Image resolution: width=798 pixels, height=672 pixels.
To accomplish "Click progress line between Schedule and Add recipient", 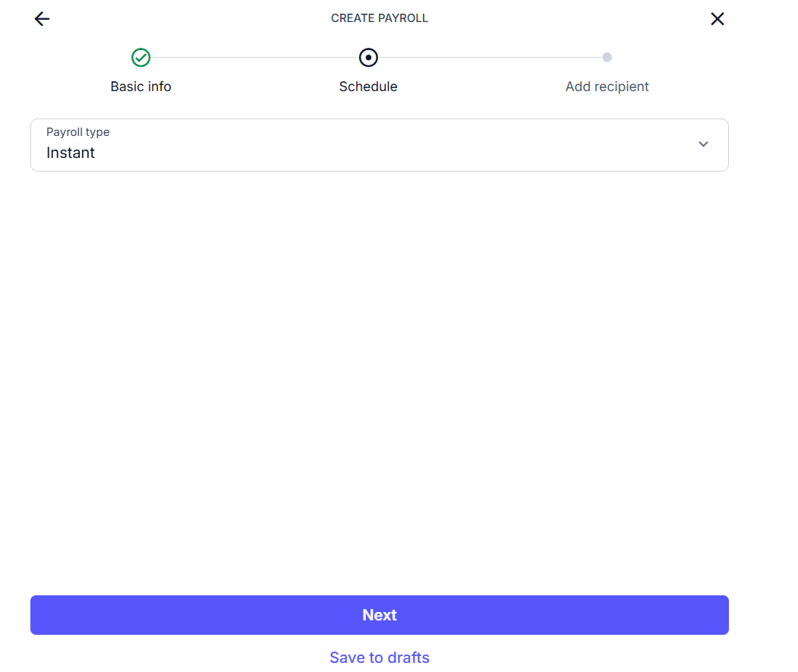I will [490, 58].
